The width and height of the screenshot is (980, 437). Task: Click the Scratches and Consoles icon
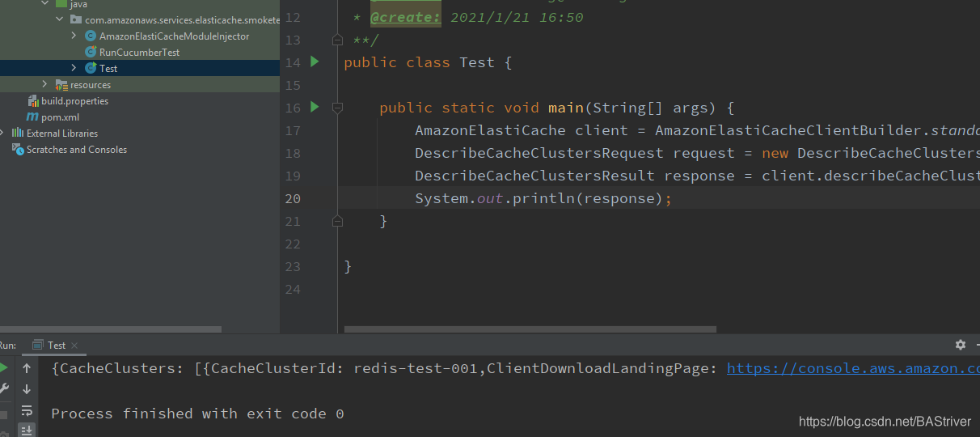pyautogui.click(x=18, y=149)
